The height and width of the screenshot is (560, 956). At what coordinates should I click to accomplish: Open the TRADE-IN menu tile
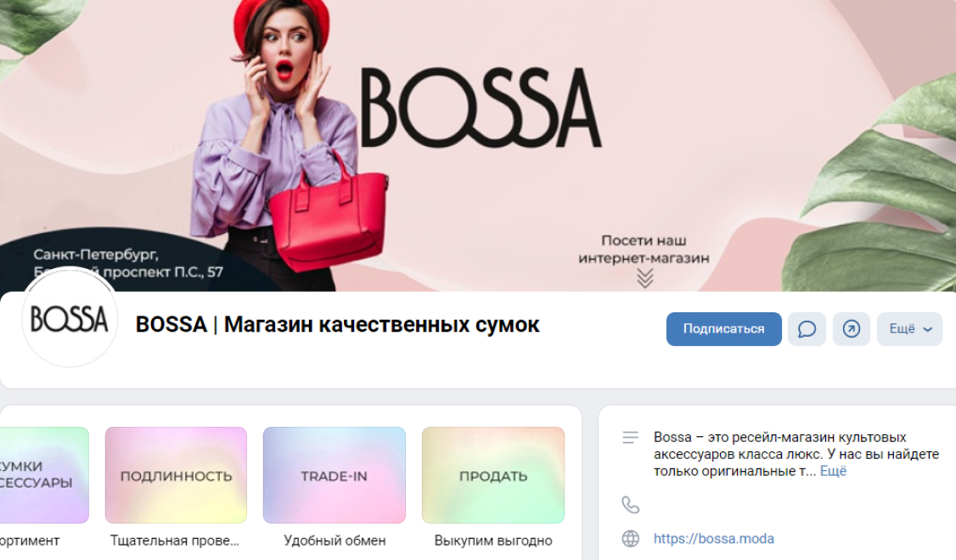[x=335, y=475]
